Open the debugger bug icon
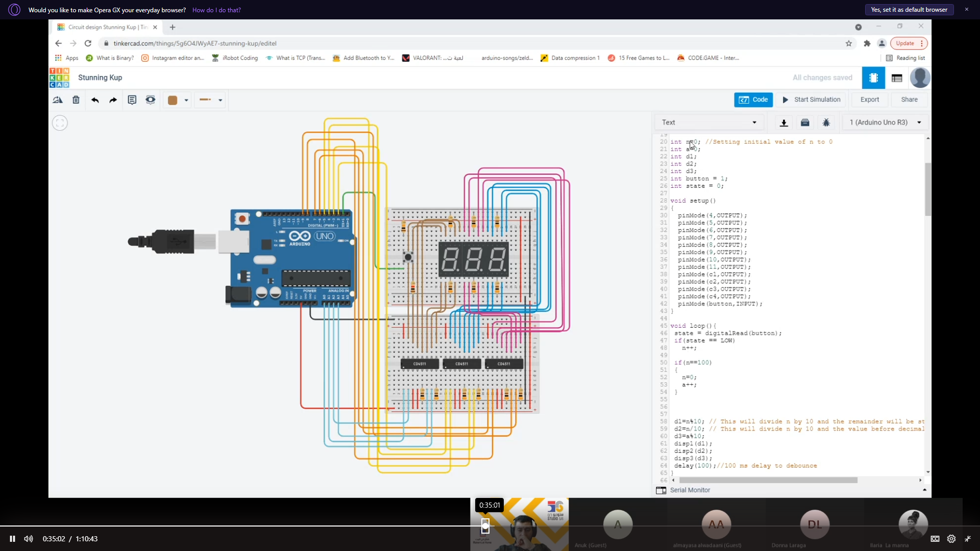Image resolution: width=980 pixels, height=551 pixels. (x=826, y=122)
